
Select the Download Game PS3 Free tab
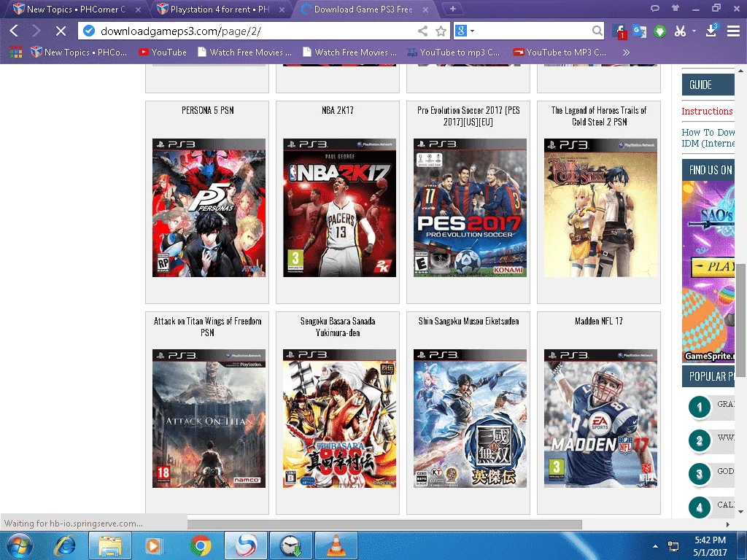pyautogui.click(x=363, y=9)
